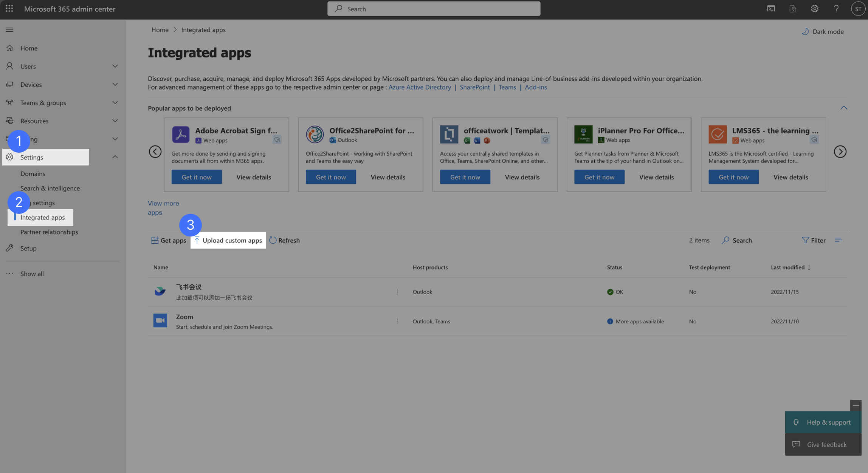The image size is (868, 473).
Task: Open help using the question mark icon
Action: coord(836,8)
